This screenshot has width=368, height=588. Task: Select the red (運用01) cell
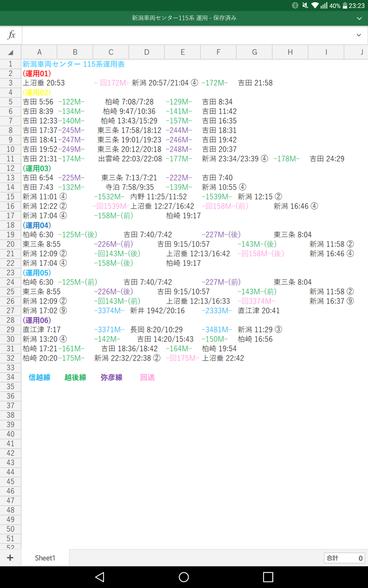[37, 73]
